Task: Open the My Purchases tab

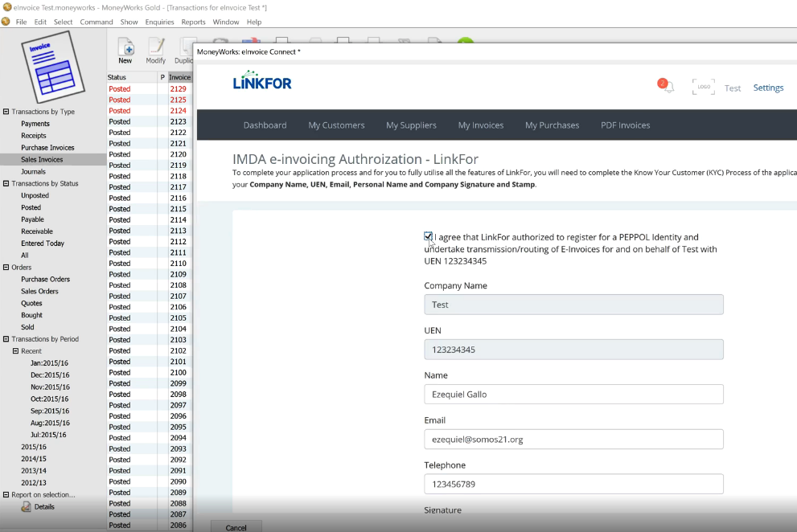Action: (x=552, y=125)
